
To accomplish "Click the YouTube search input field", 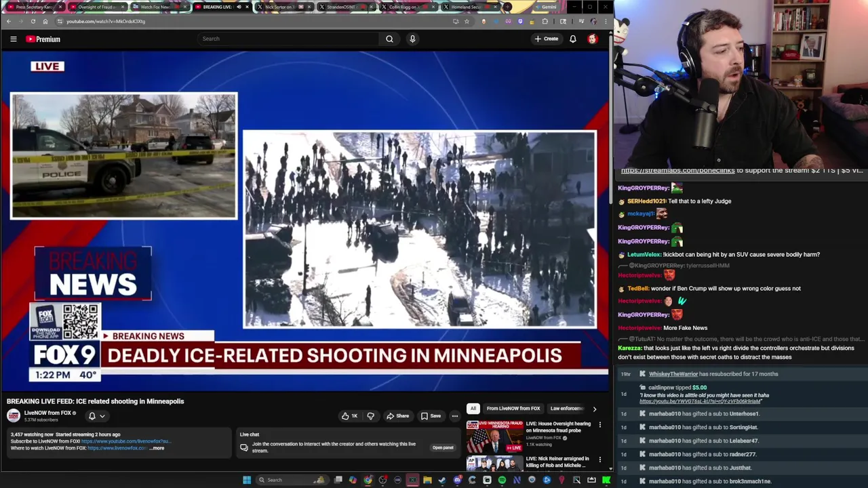I will 289,39.
